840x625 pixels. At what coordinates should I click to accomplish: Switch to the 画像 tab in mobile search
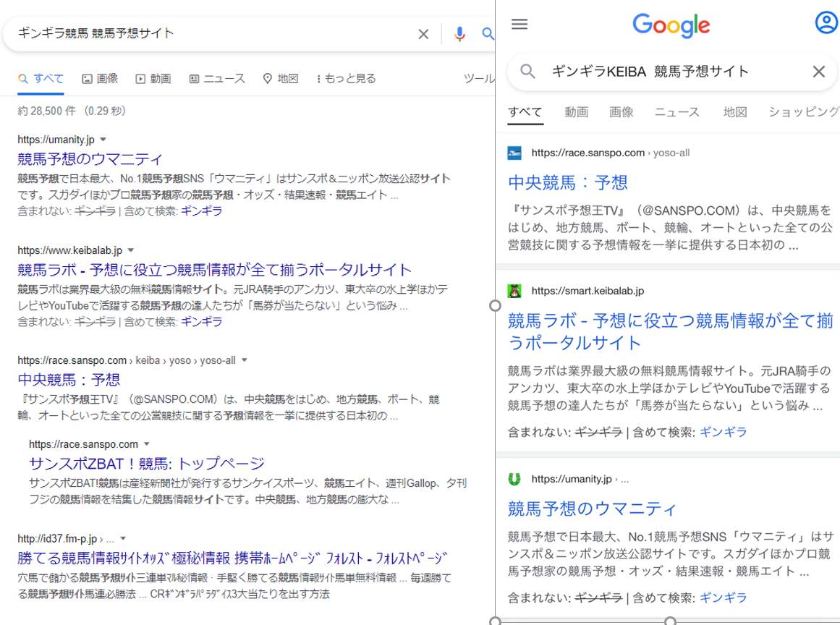[621, 112]
